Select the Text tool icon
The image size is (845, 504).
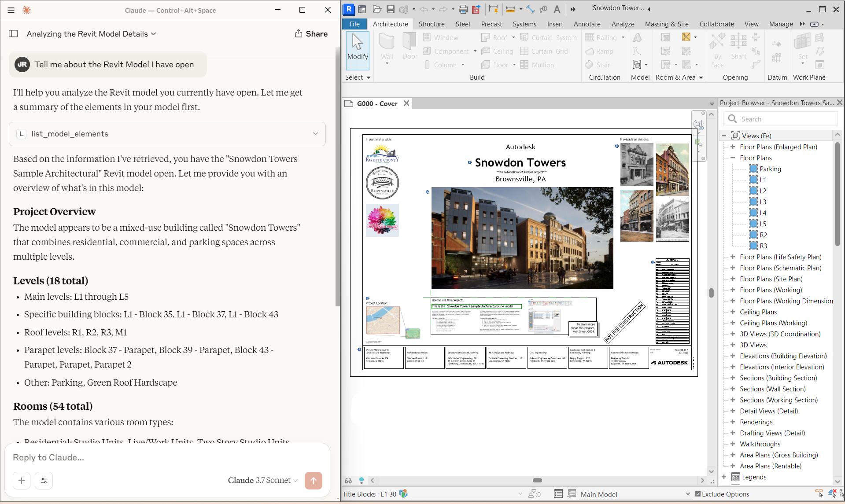point(557,9)
